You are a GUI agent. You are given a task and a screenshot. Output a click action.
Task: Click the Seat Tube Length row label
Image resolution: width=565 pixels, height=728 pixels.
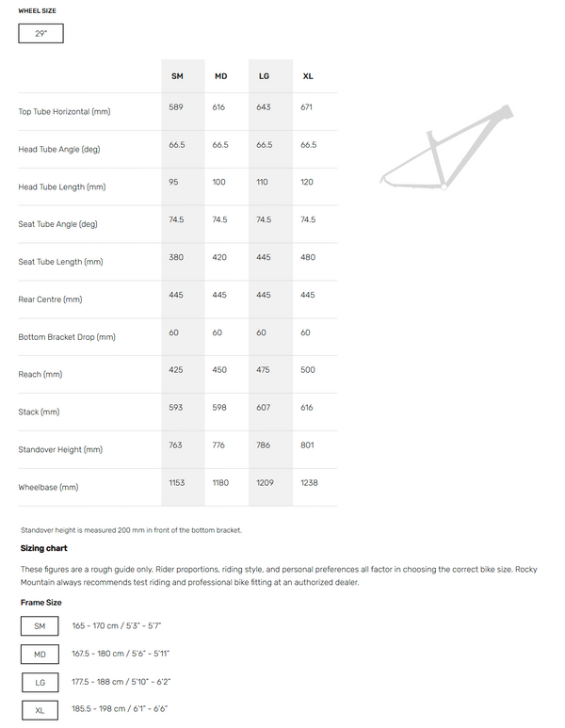61,262
